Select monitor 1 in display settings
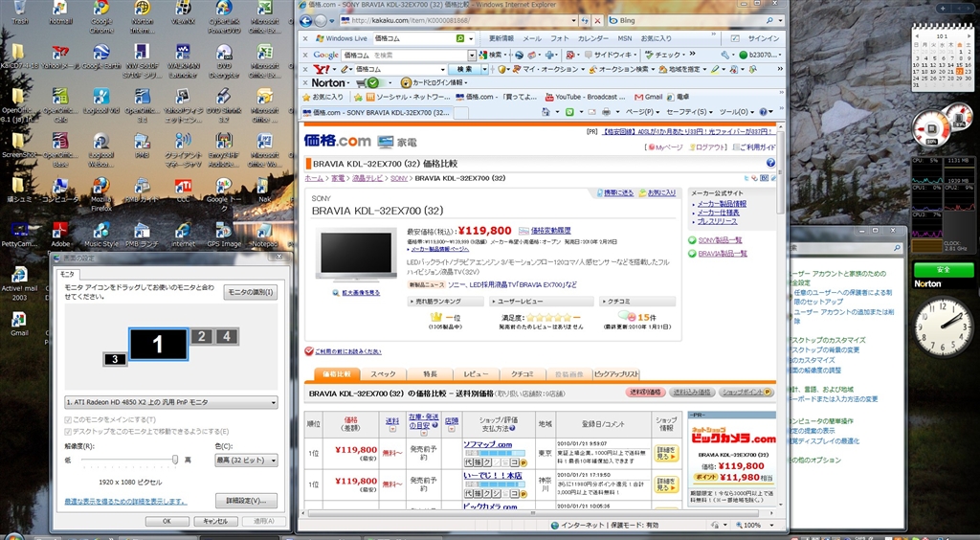The width and height of the screenshot is (980, 540). click(x=158, y=345)
